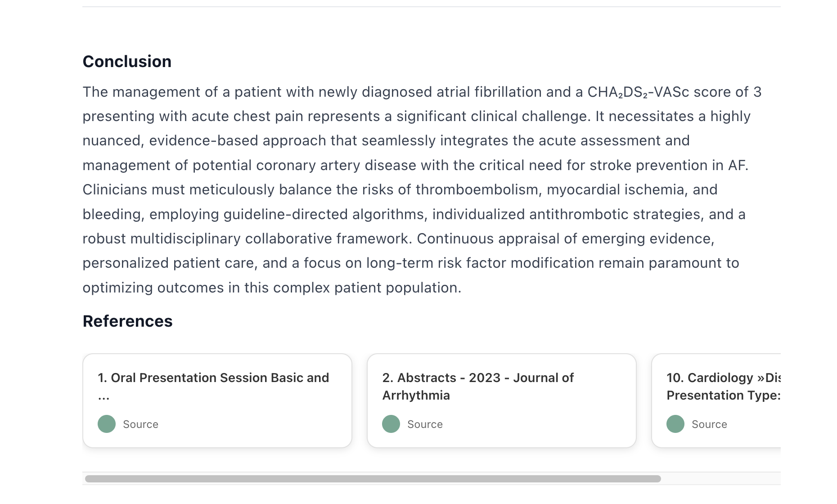Click the Conclusion heading
The image size is (837, 504).
(x=127, y=62)
